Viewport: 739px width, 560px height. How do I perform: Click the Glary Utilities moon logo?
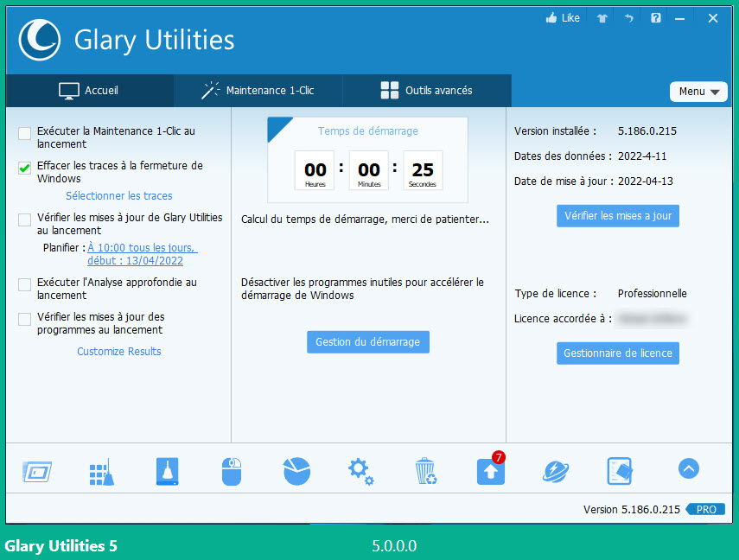(x=40, y=40)
